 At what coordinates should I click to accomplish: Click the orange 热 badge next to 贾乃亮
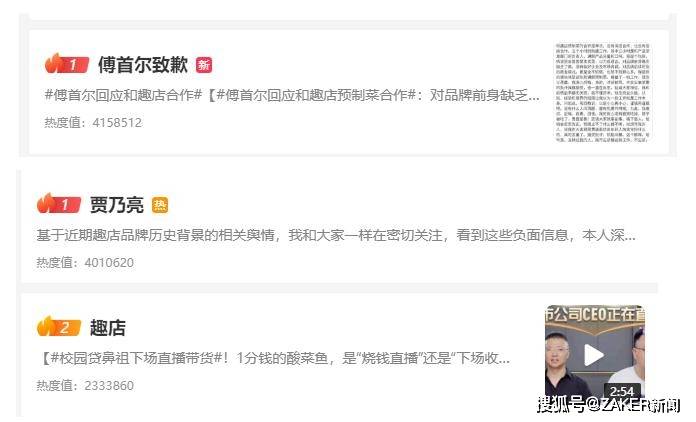pos(160,205)
